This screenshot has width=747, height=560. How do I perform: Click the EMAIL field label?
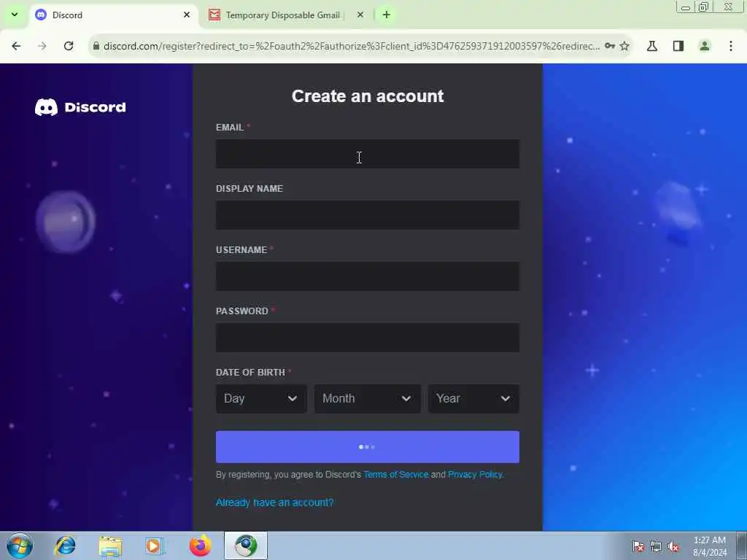click(230, 128)
